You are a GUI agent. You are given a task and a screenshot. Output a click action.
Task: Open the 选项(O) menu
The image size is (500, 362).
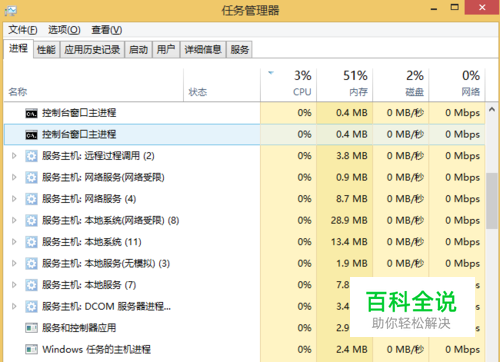(x=64, y=30)
